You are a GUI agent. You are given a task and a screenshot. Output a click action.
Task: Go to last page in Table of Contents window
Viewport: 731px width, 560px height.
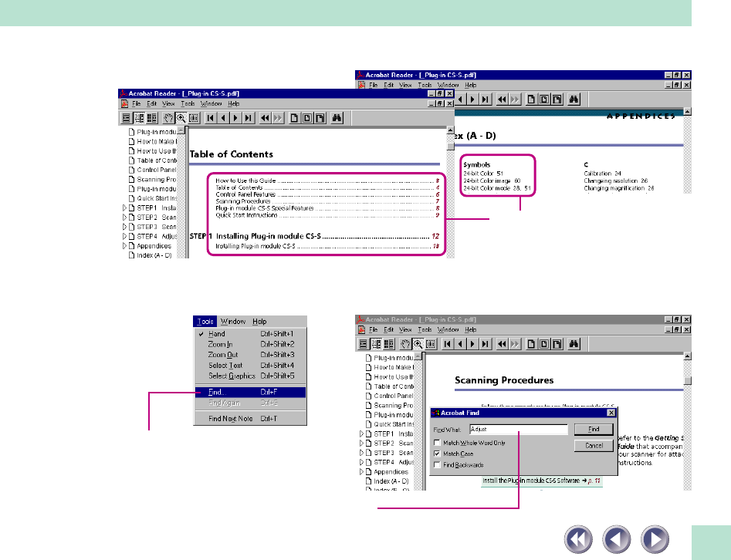coord(249,118)
